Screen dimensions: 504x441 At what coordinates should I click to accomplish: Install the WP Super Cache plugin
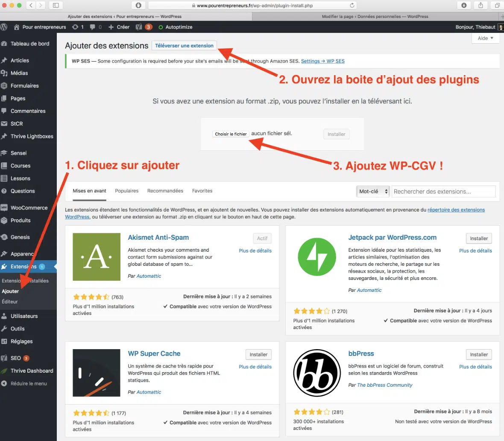pyautogui.click(x=258, y=355)
